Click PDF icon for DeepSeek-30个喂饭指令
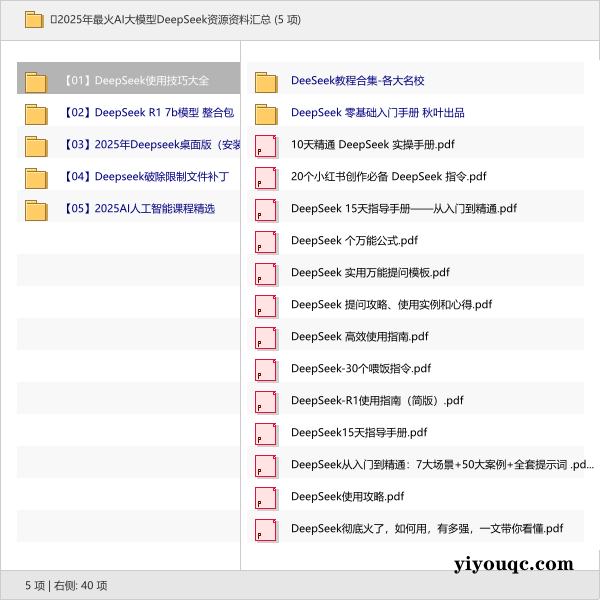Image resolution: width=600 pixels, height=600 pixels. 266,369
